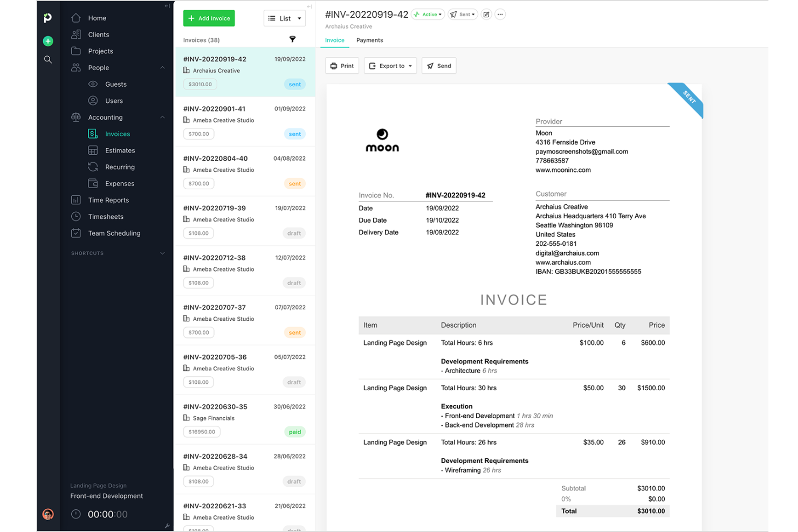Open the Sent status dropdown

pyautogui.click(x=462, y=14)
